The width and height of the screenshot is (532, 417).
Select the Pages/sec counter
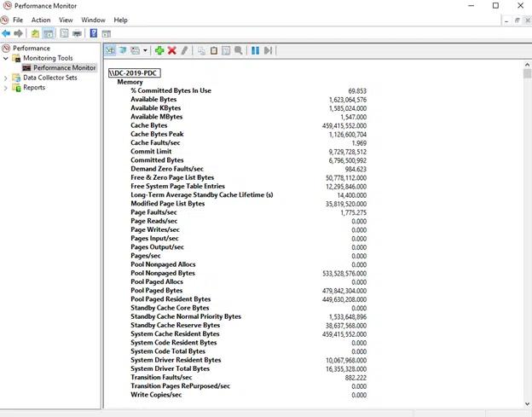(146, 256)
